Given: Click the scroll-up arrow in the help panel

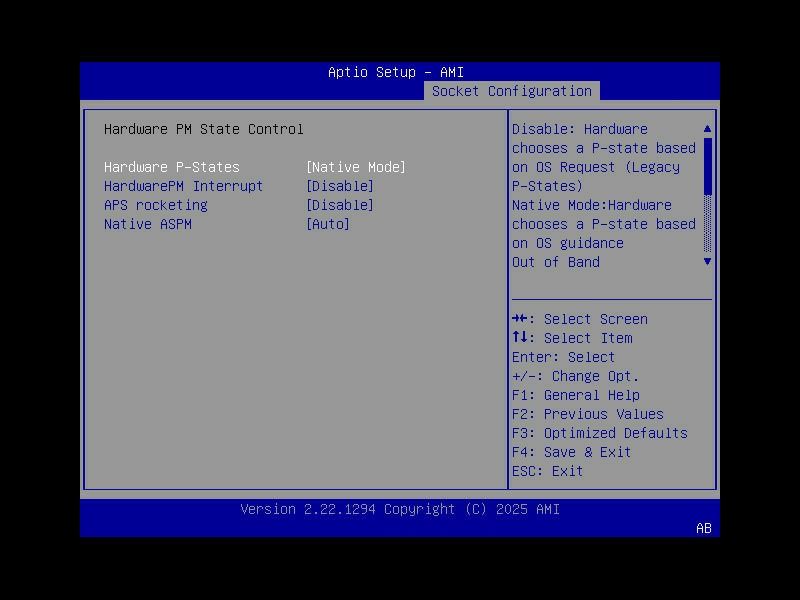Looking at the screenshot, I should point(707,128).
